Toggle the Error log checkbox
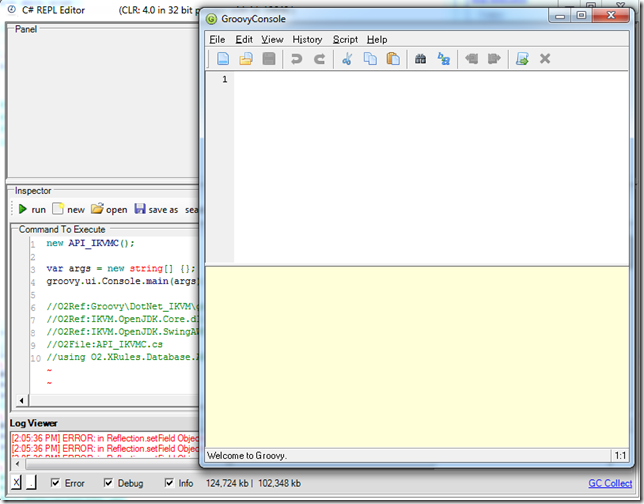The width and height of the screenshot is (644, 504). pos(56,484)
